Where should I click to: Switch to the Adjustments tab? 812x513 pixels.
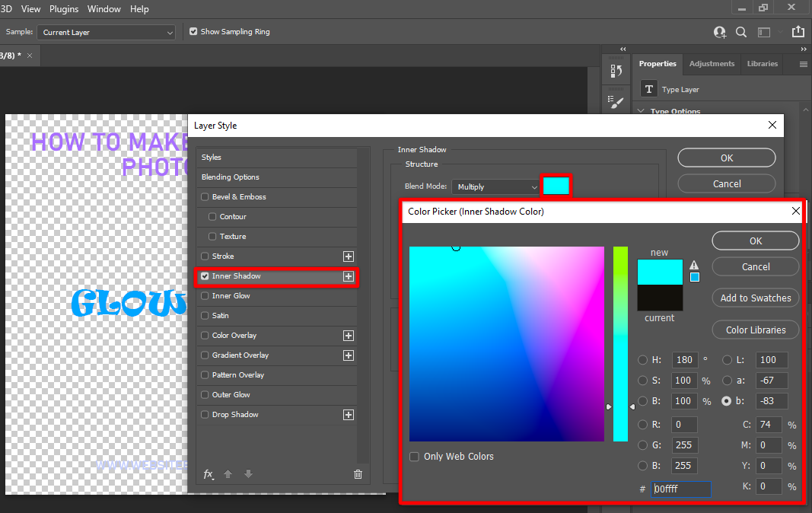coord(712,64)
